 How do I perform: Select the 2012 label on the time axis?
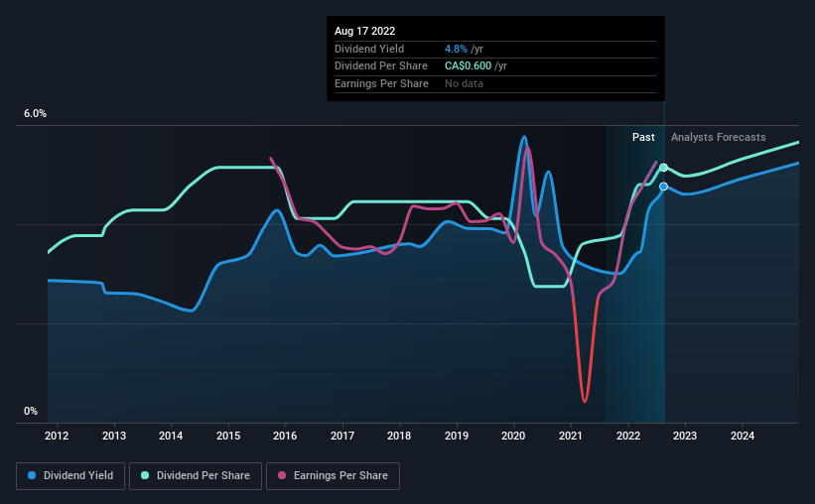click(57, 436)
